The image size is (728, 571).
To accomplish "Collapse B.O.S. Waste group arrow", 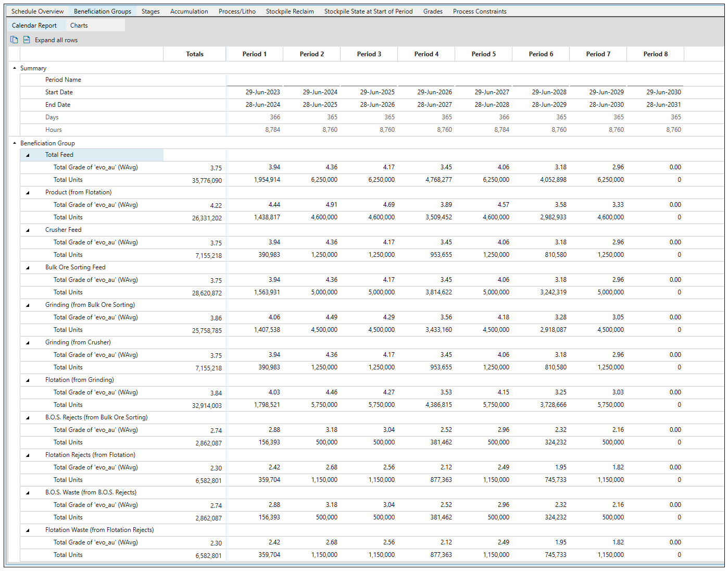I will coord(28,493).
